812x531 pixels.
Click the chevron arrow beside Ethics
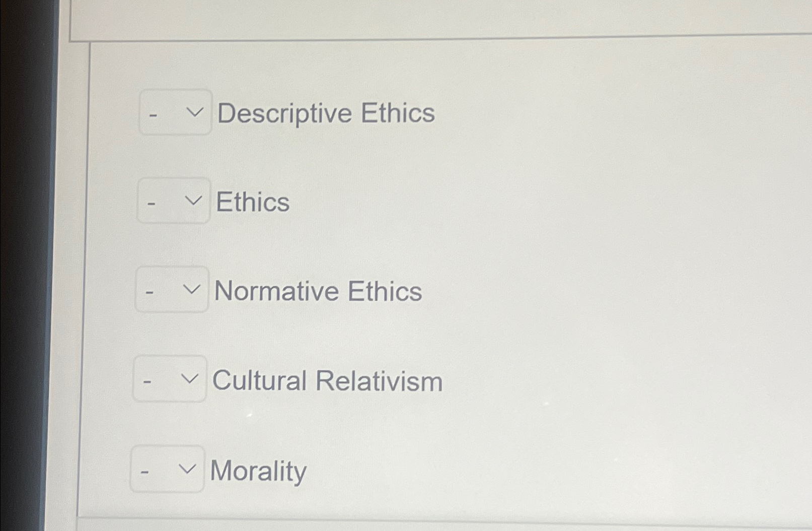[x=194, y=201]
